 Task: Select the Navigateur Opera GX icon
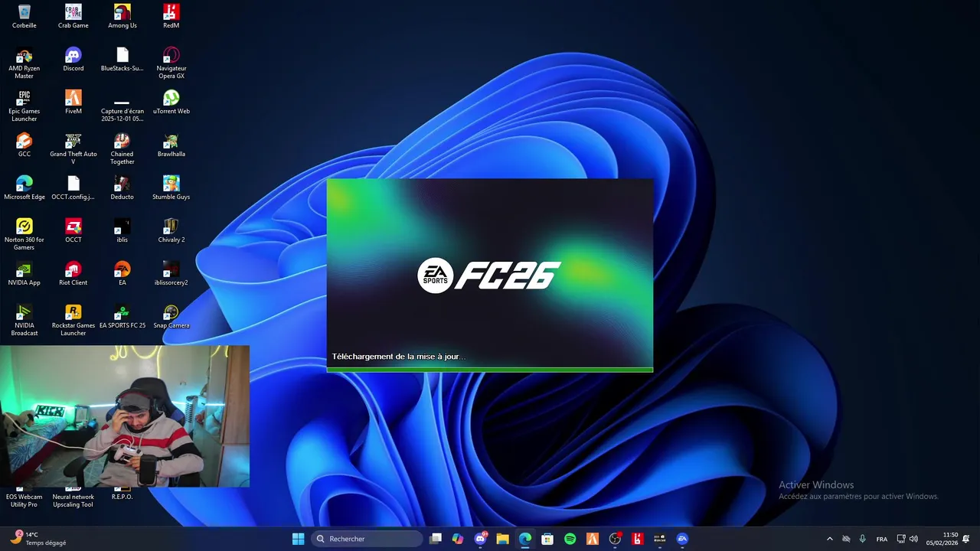tap(171, 64)
